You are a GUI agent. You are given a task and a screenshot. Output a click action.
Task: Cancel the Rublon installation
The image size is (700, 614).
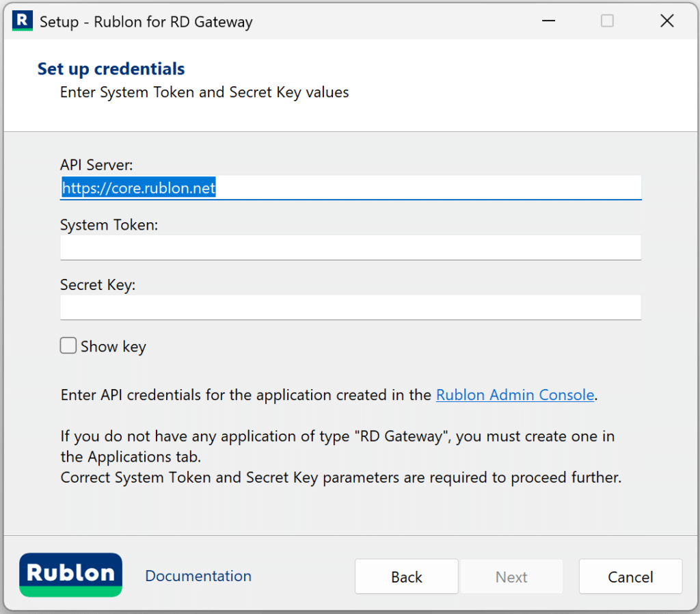point(630,577)
